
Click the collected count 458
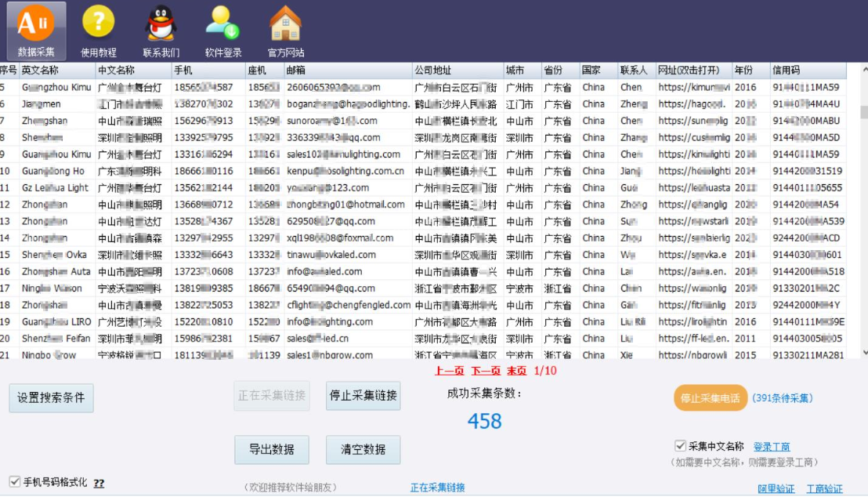coord(484,421)
